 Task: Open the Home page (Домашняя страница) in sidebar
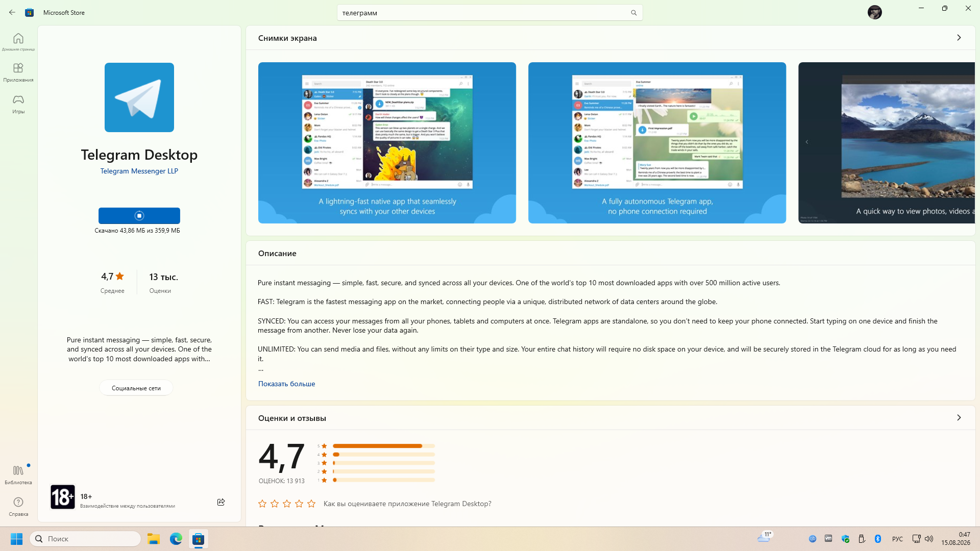coord(18,42)
